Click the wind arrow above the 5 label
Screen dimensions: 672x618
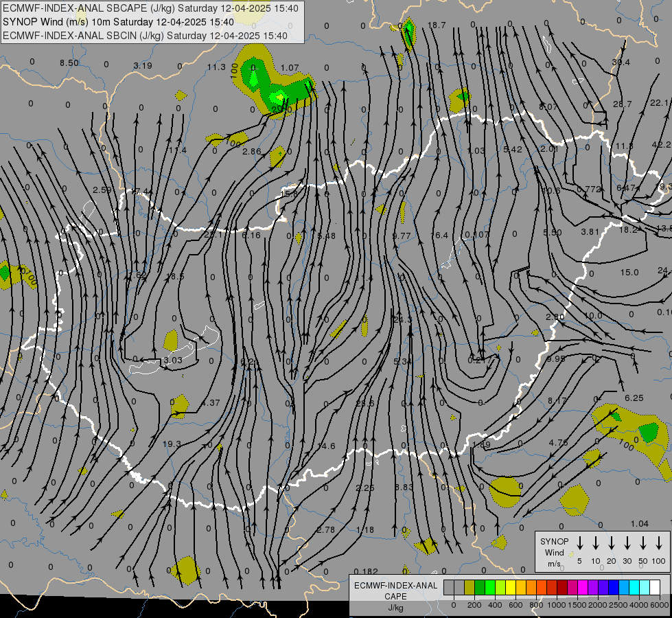[x=579, y=543]
